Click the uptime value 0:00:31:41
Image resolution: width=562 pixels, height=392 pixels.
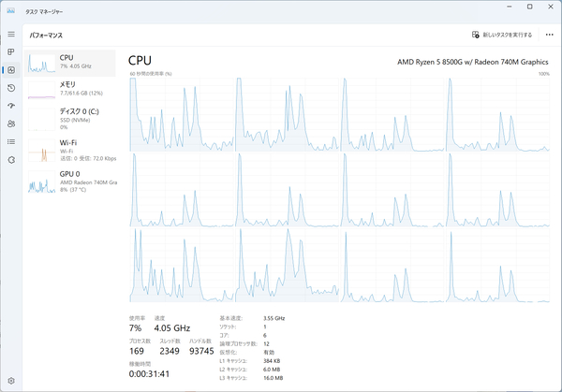tap(149, 373)
